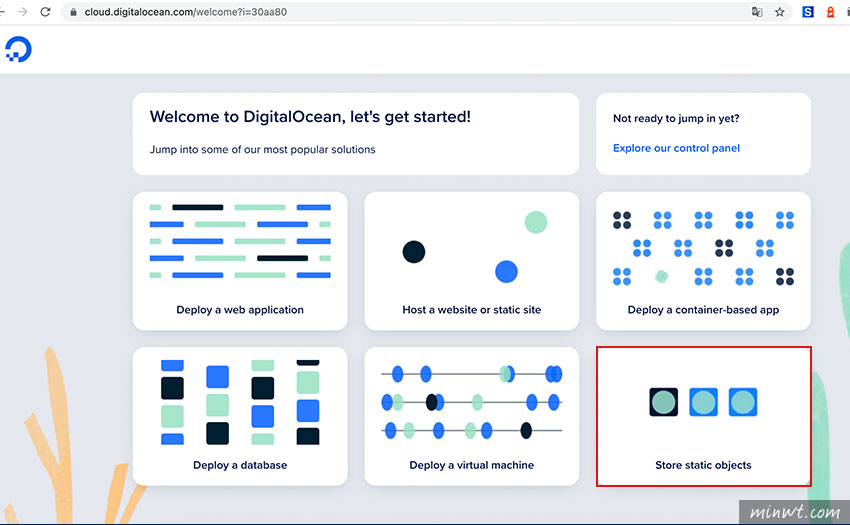The height and width of the screenshot is (525, 850).
Task: Bookmark this page with the star icon
Action: [780, 12]
